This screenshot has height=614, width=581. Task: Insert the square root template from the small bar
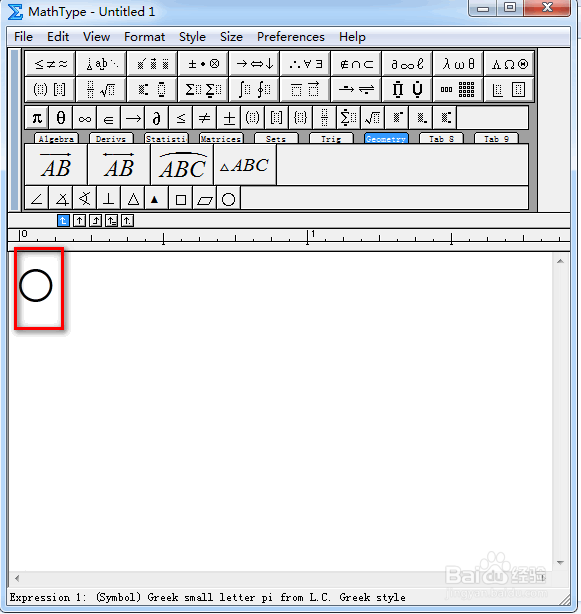coord(372,117)
